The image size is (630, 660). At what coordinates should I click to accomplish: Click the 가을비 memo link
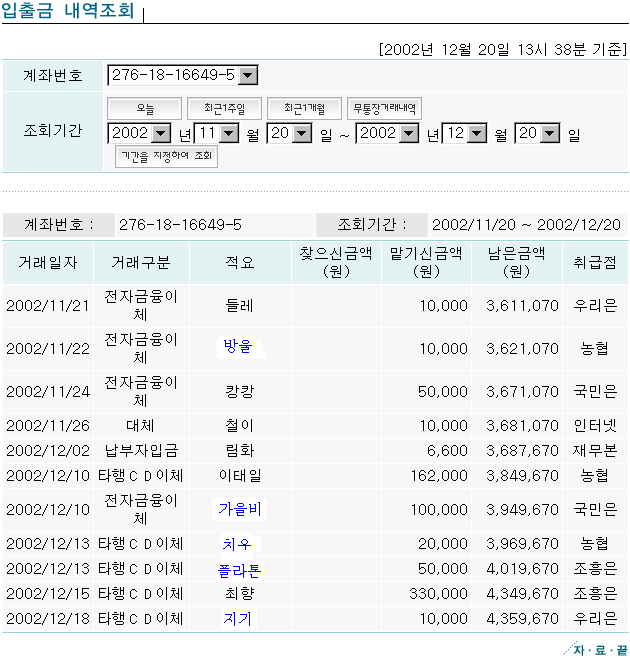[x=239, y=509]
